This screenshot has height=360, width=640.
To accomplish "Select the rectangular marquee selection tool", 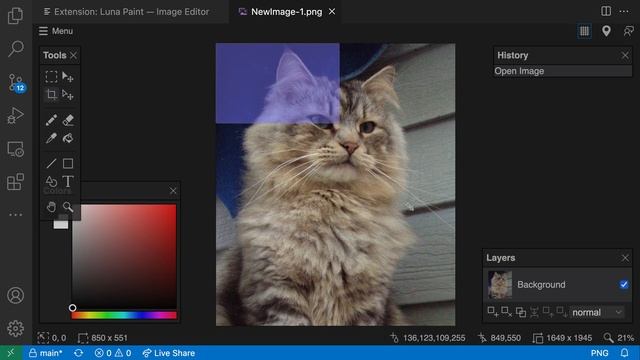I will 51,77.
